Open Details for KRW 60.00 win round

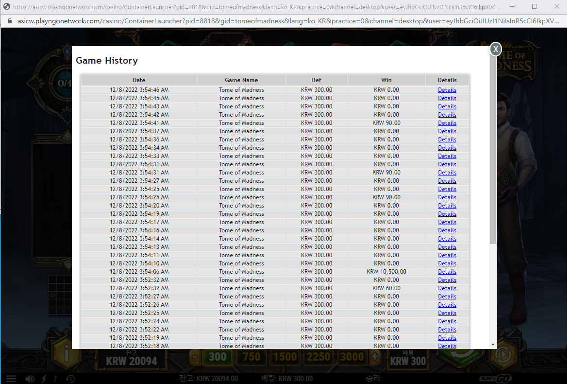pyautogui.click(x=447, y=288)
